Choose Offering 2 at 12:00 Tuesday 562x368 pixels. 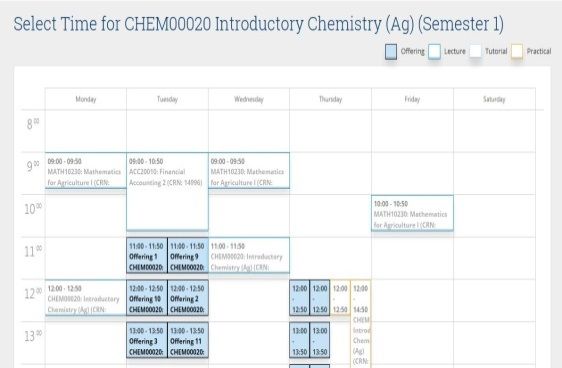coord(188,298)
